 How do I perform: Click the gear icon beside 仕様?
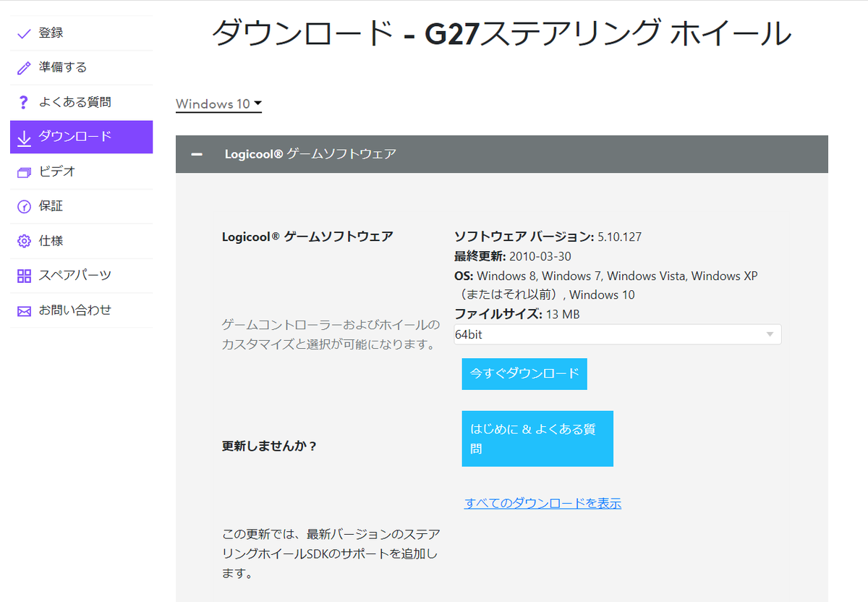click(x=25, y=241)
